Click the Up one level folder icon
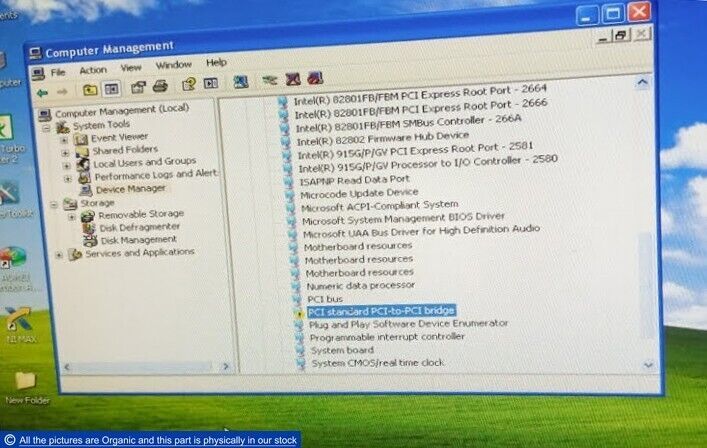 click(x=90, y=90)
